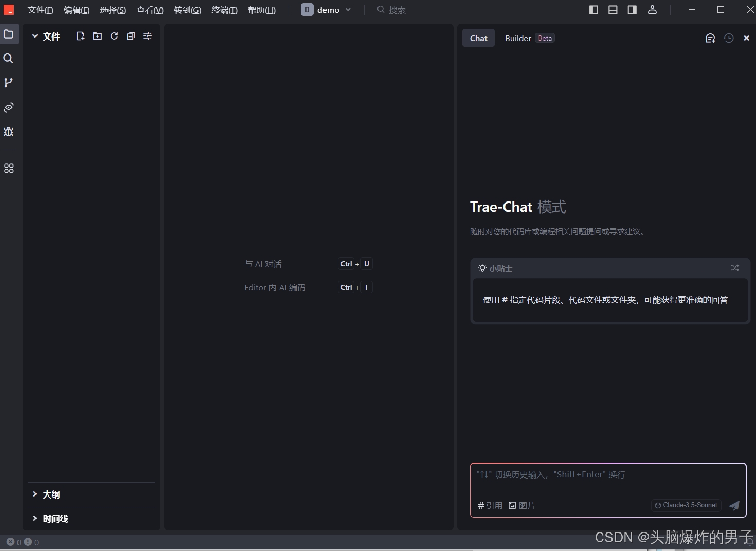This screenshot has height=551, width=756.
Task: Open the 终端(T) menu
Action: pyautogui.click(x=224, y=10)
